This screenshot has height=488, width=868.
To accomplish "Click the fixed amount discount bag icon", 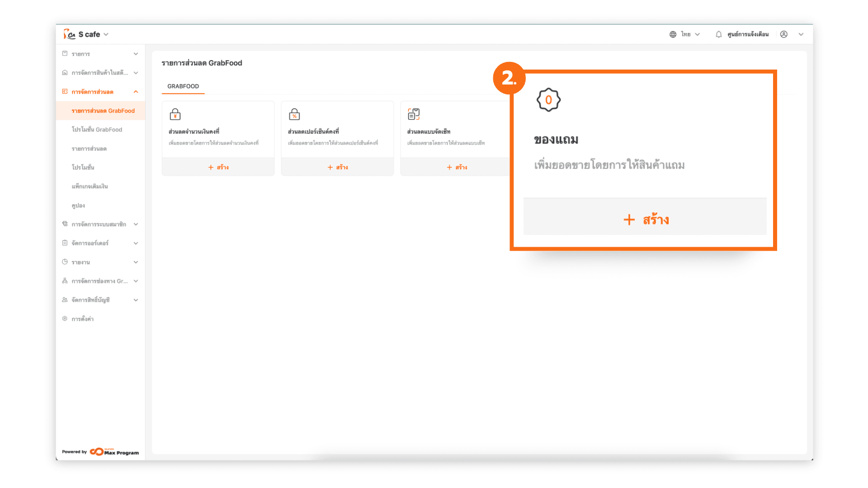I will click(175, 114).
